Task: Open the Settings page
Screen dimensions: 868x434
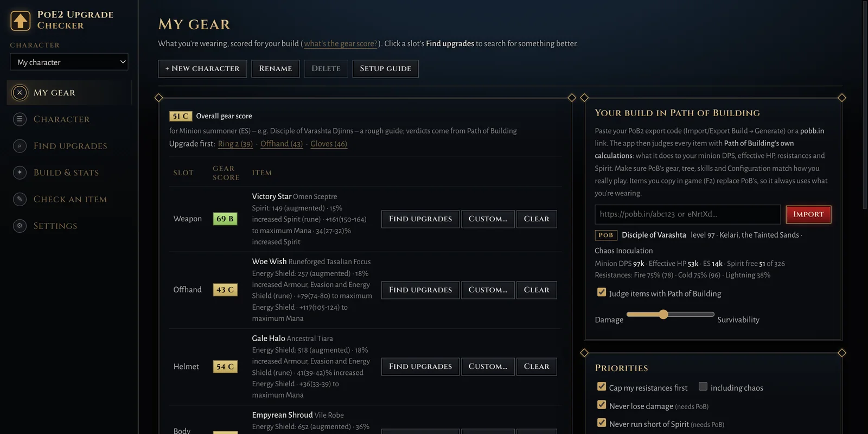Action: coord(69,226)
